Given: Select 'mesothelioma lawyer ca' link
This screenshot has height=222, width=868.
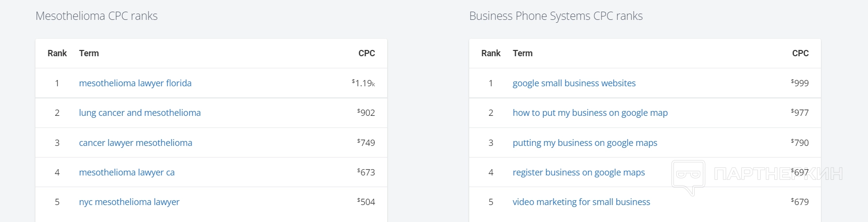Looking at the screenshot, I should click(x=127, y=173).
